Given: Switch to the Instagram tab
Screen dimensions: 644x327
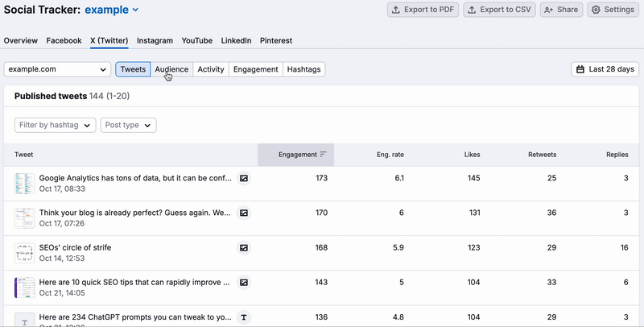Looking at the screenshot, I should click(155, 40).
